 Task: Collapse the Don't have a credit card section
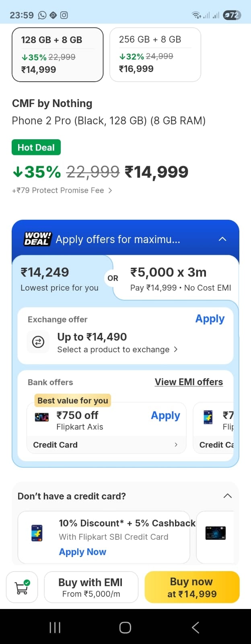point(227,496)
